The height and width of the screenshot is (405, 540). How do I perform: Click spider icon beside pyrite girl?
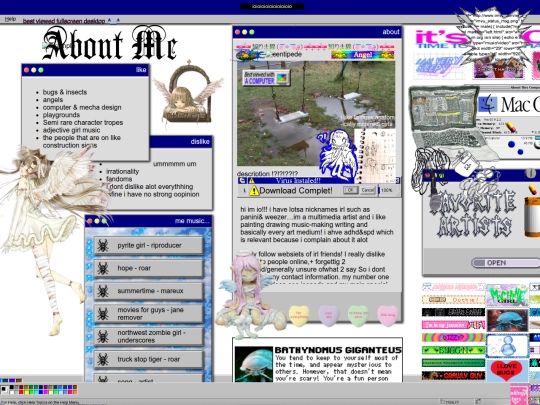click(103, 246)
